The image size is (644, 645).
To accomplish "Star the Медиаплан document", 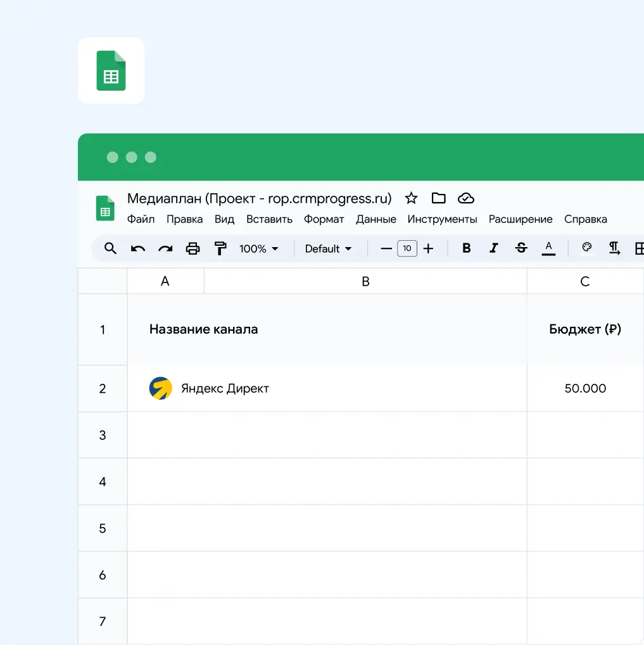I will [412, 198].
